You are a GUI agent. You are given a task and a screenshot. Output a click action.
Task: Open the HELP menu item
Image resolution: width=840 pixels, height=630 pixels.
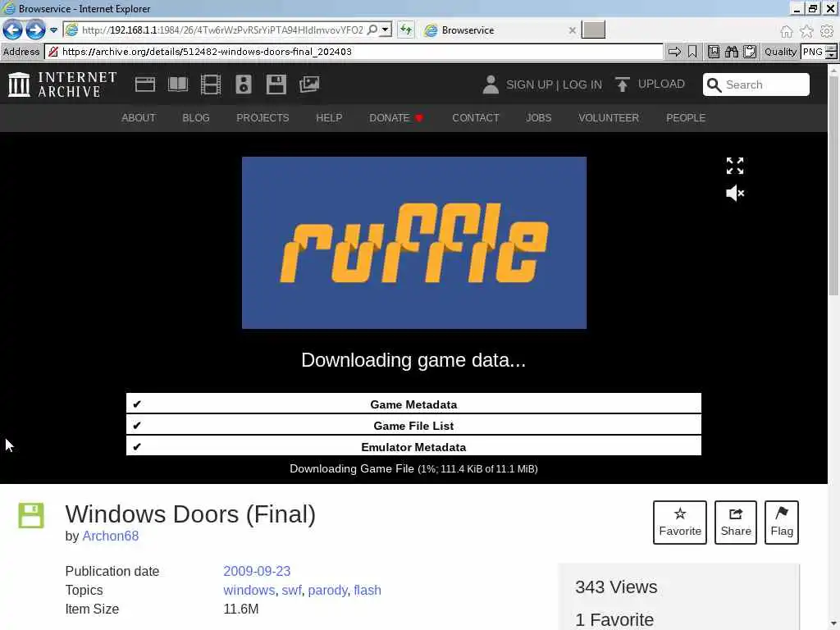[329, 118]
